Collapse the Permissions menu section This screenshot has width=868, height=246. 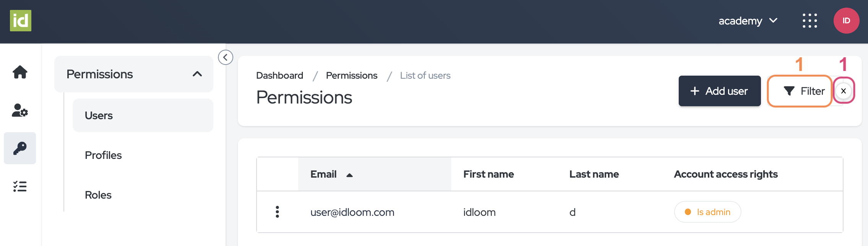[x=197, y=74]
